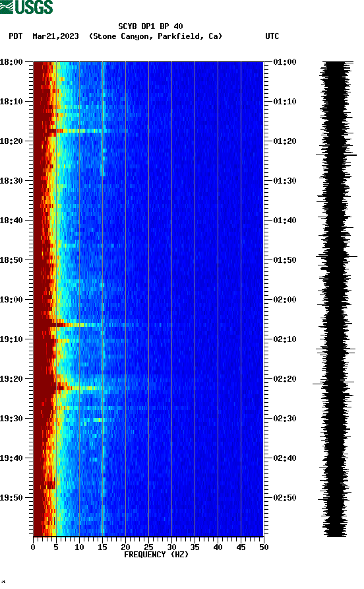Click the '20' Hz frequency tick label

pyautogui.click(x=125, y=547)
